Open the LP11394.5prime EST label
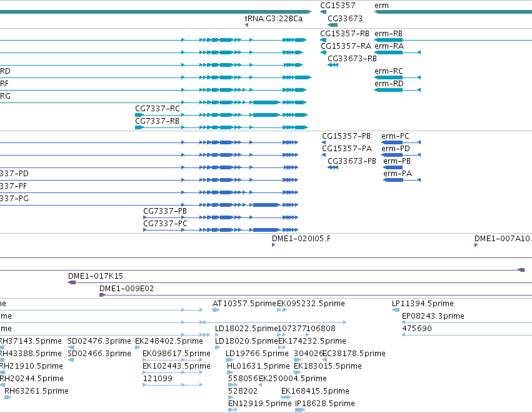 pyautogui.click(x=423, y=304)
